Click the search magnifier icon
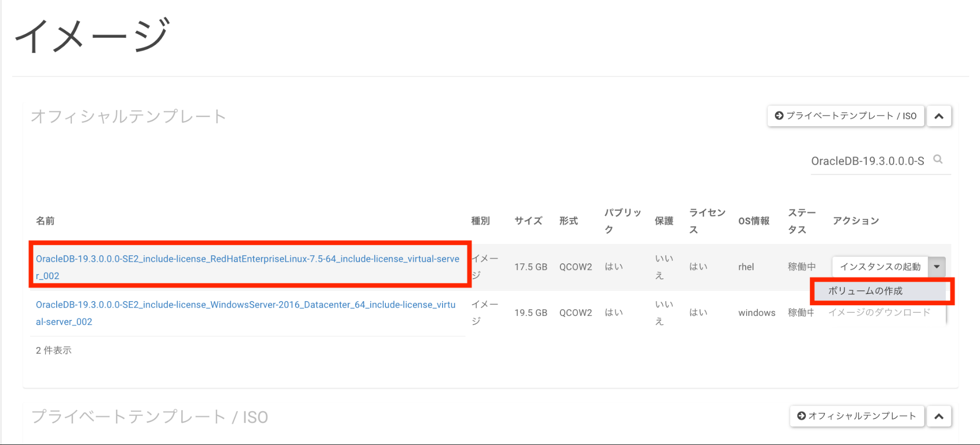Screen dimensions: 980x445 pos(938,160)
